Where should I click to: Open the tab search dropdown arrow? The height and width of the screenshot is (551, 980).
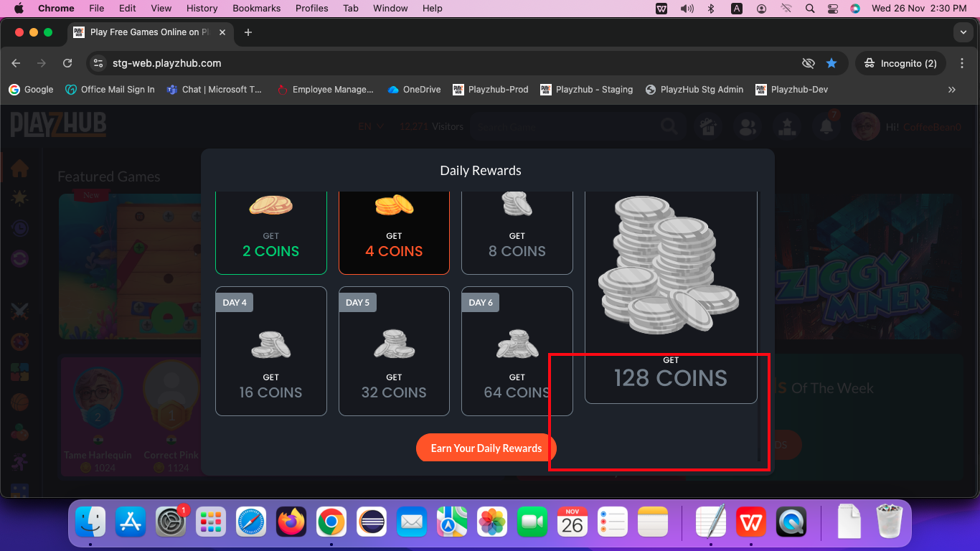[x=963, y=32]
